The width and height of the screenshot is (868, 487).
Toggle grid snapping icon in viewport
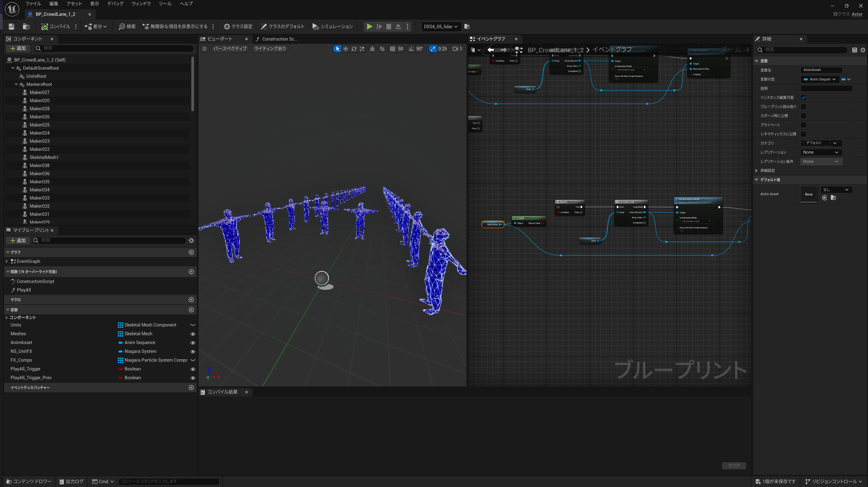pyautogui.click(x=393, y=48)
